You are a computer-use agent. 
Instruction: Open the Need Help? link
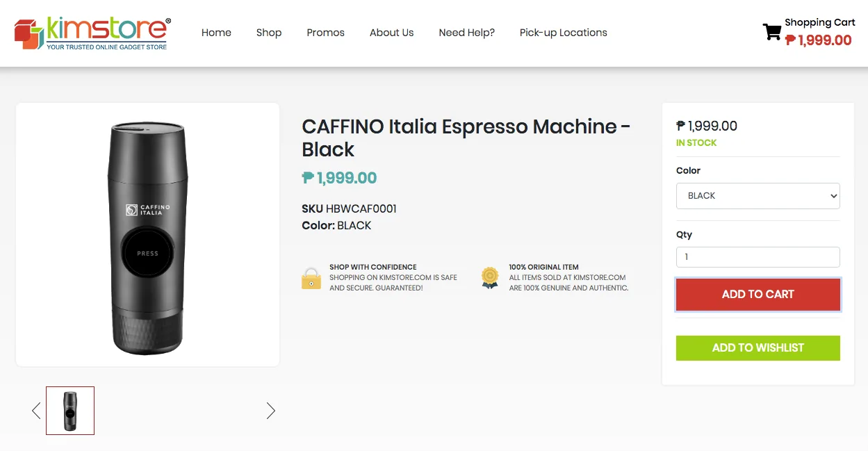point(467,33)
